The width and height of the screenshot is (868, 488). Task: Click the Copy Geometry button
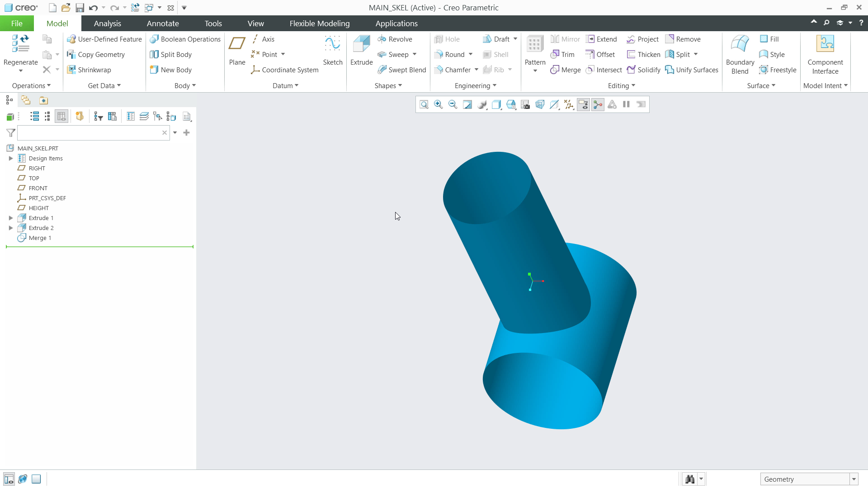point(95,55)
